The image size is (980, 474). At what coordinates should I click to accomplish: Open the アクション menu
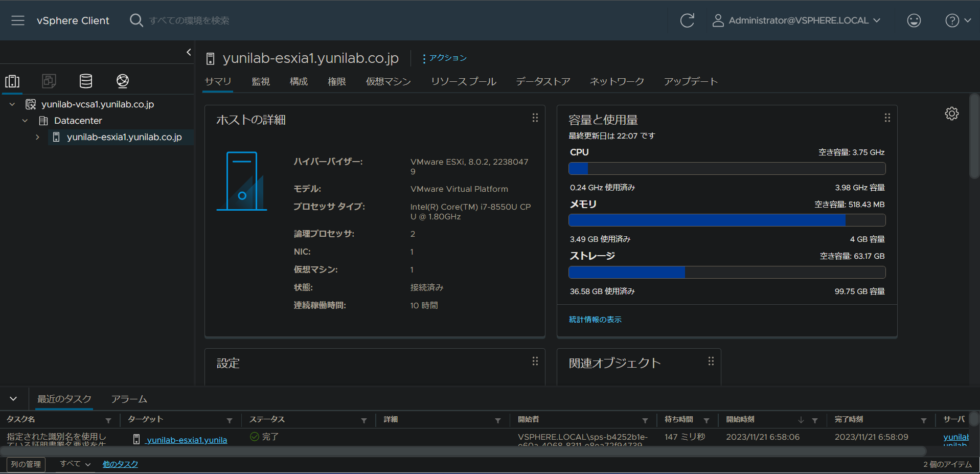(444, 58)
